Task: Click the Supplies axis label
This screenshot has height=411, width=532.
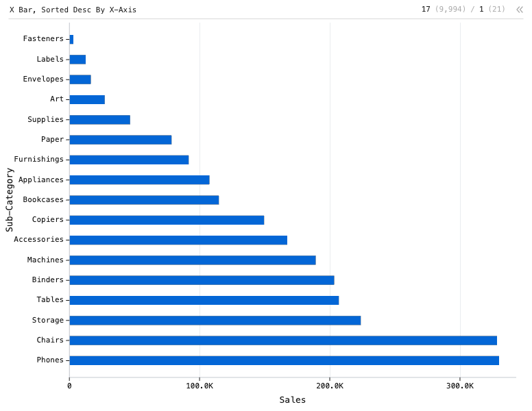Action: tap(45, 119)
